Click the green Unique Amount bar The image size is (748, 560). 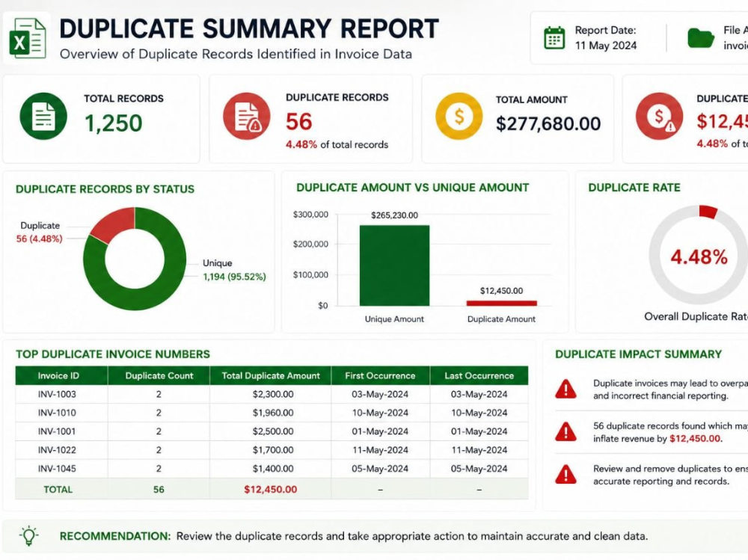tap(394, 265)
